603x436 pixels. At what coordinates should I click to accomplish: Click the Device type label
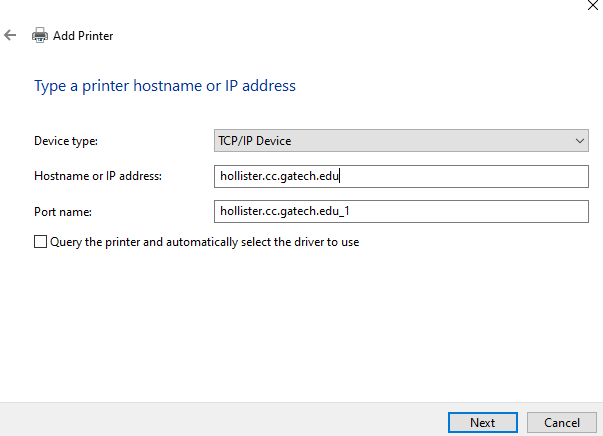tap(66, 141)
